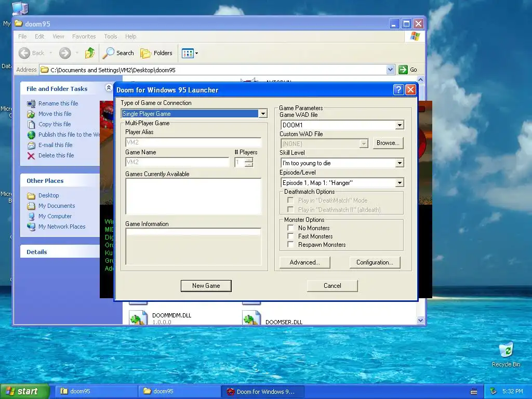The height and width of the screenshot is (399, 532).
Task: Switch to the first doom95 taskbar item
Action: [x=96, y=391]
